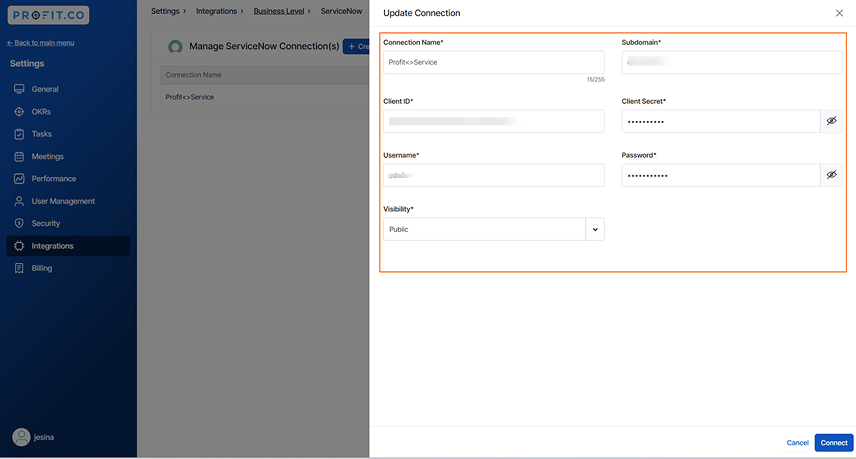Open Billing settings
This screenshot has width=856, height=459.
coord(68,268)
